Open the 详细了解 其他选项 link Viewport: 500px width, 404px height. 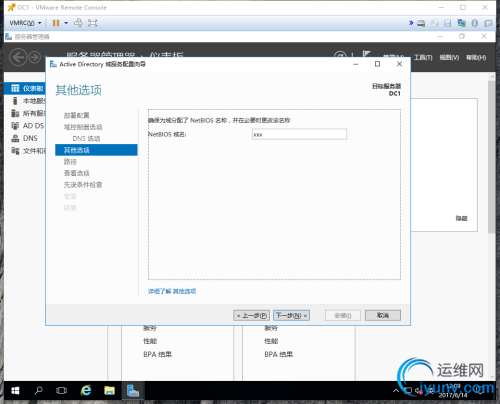pyautogui.click(x=172, y=291)
